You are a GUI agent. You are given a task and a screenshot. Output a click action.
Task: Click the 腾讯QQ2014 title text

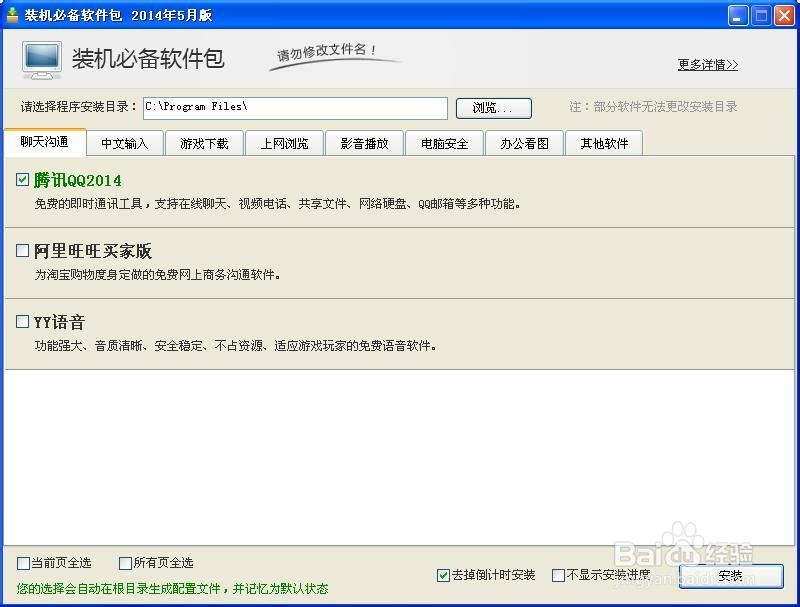pos(78,180)
